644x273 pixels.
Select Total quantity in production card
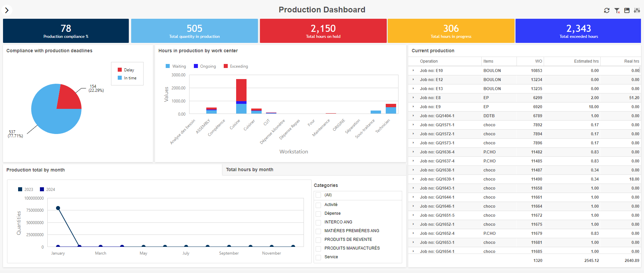tap(195, 31)
